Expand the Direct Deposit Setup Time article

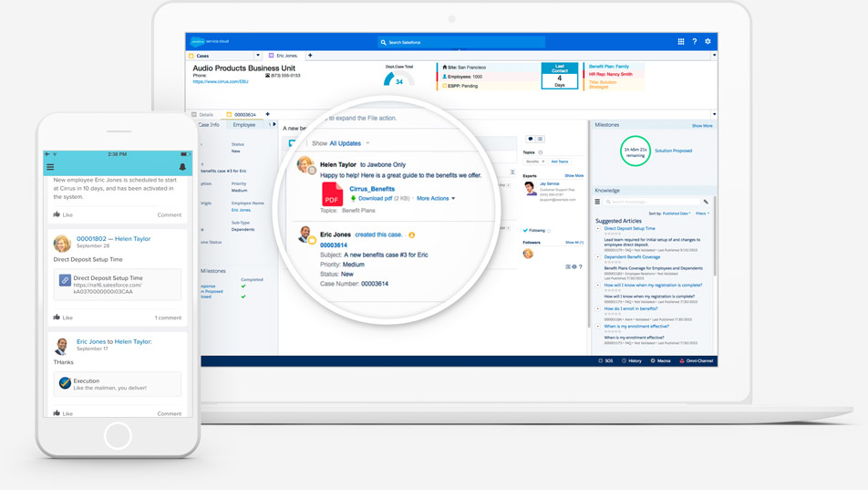598,228
